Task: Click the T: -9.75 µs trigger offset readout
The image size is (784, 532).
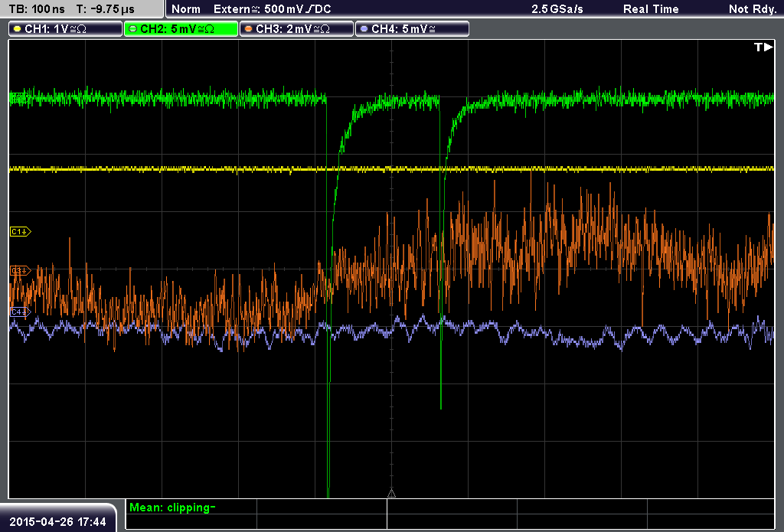Action: (x=105, y=9)
